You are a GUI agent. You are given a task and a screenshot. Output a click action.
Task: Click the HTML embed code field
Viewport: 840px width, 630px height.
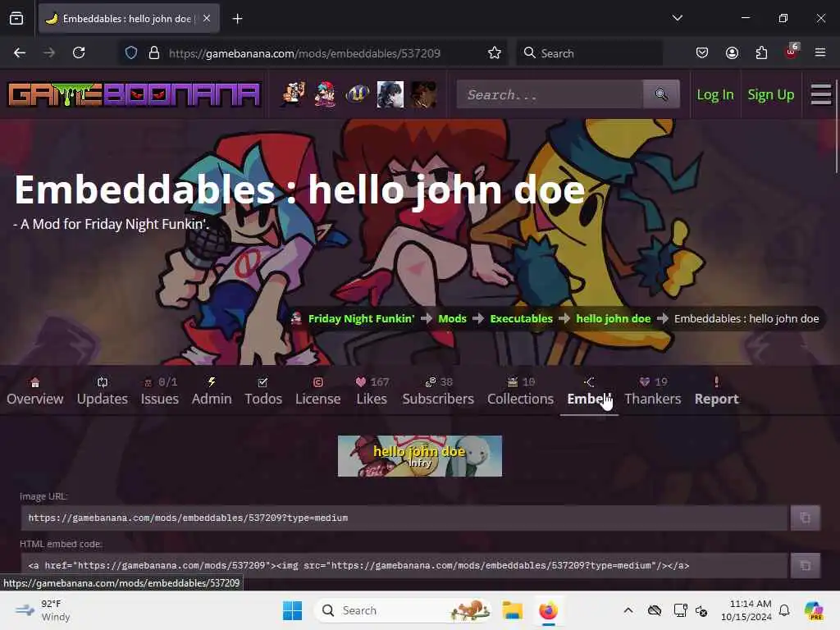coord(404,565)
